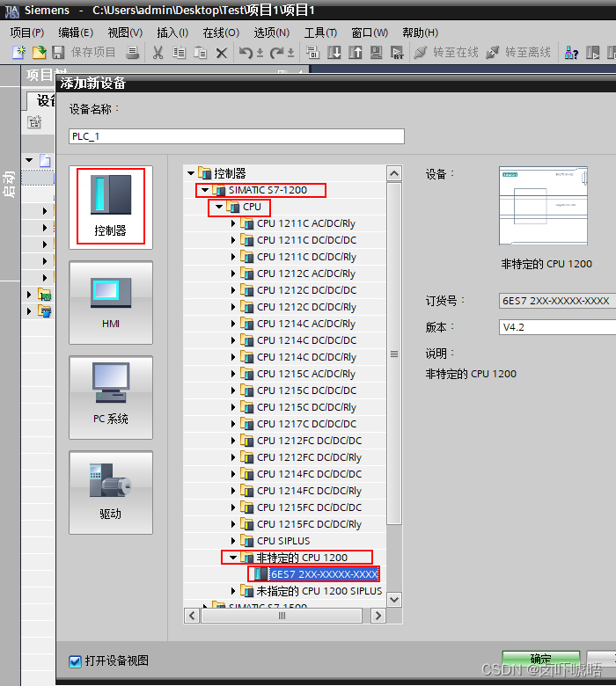Open the 在线(O) menu
The height and width of the screenshot is (686, 616).
pos(221,33)
